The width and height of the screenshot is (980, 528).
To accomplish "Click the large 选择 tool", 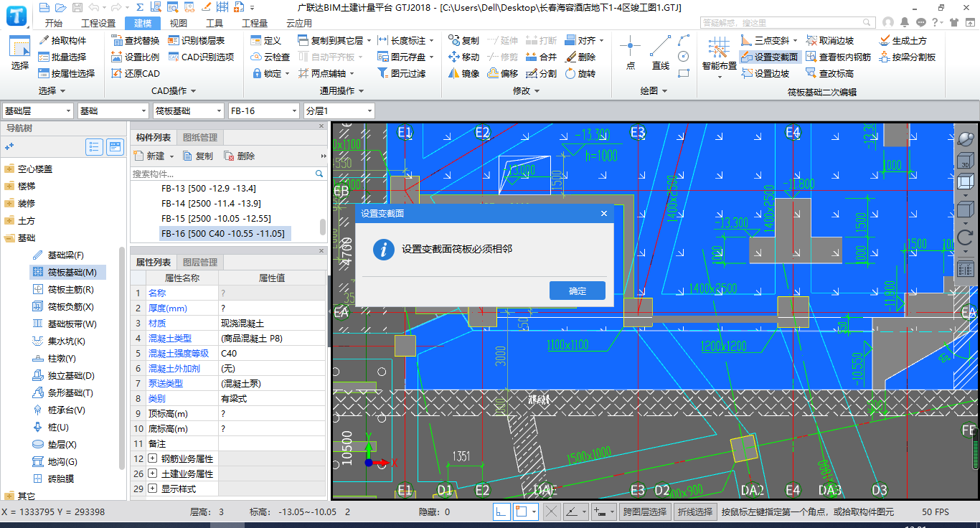I will point(19,52).
